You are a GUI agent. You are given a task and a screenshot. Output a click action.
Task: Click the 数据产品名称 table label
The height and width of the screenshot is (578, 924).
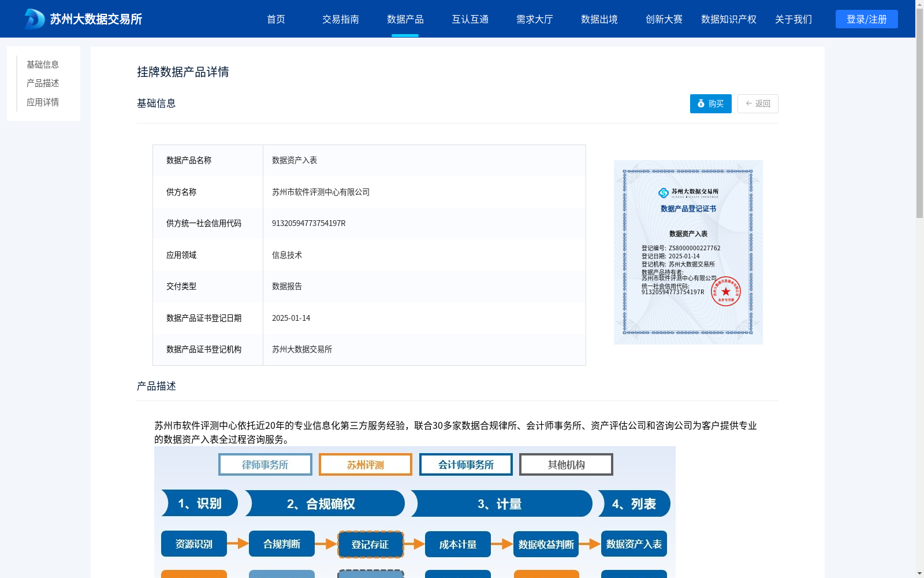[x=189, y=160]
